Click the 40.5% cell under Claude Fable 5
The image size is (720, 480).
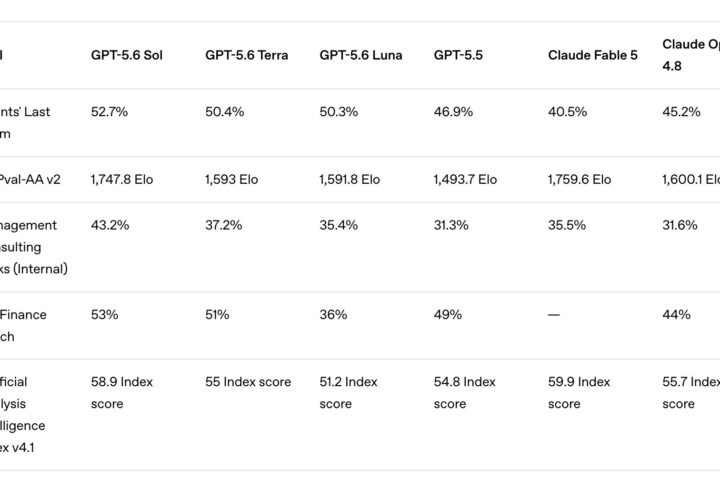point(568,112)
